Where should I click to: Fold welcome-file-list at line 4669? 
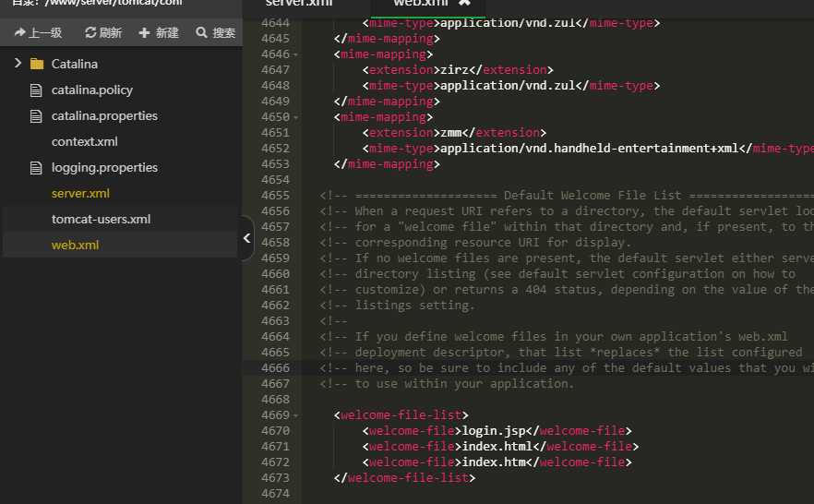(296, 415)
